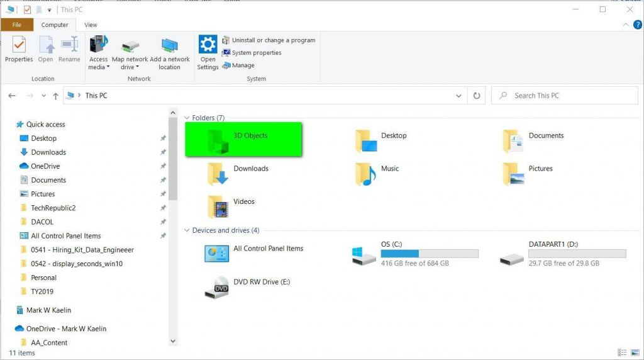Click the forward navigation arrow
The height and width of the screenshot is (360, 644).
click(x=30, y=96)
